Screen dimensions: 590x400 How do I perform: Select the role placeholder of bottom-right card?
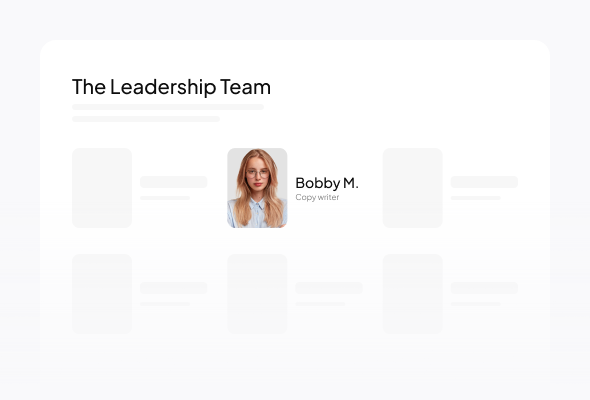point(476,304)
